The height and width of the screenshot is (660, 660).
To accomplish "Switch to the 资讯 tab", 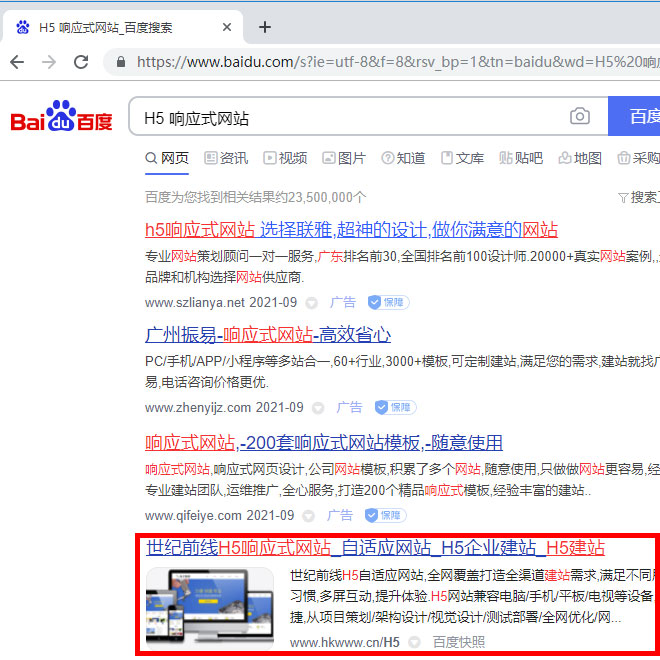I will pos(226,158).
